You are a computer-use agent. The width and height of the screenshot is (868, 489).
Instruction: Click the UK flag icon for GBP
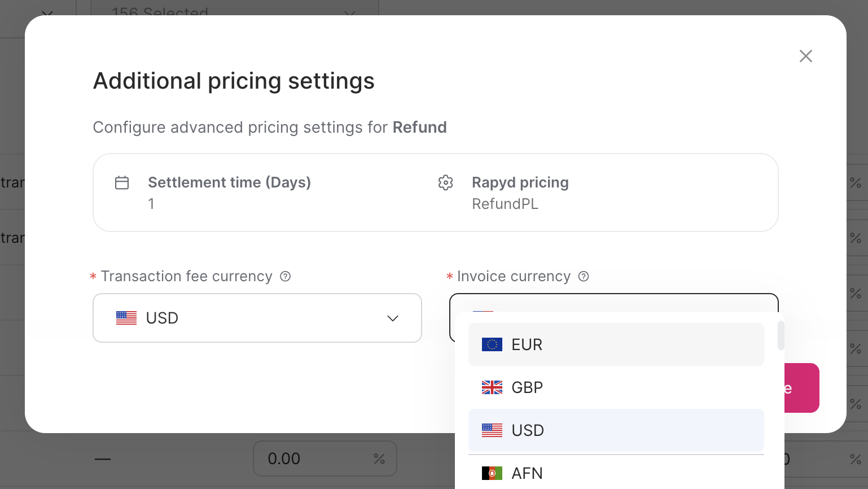coord(492,387)
